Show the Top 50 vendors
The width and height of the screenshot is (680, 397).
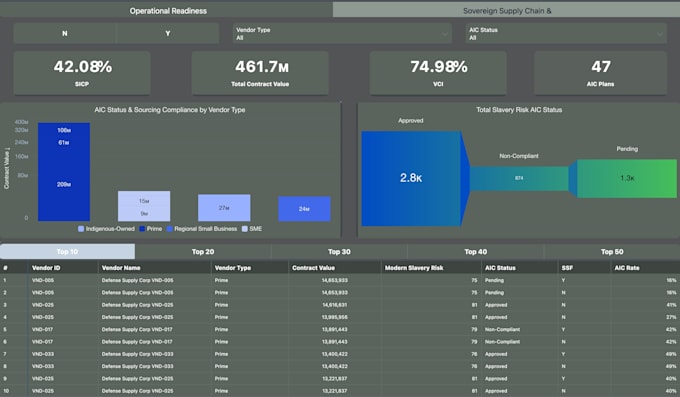[612, 252]
